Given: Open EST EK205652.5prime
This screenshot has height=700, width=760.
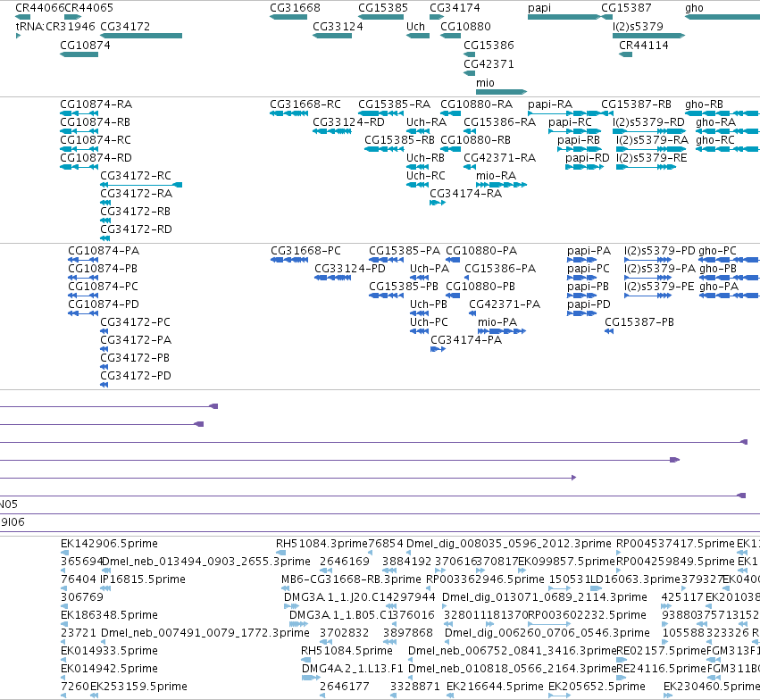Looking at the screenshot, I should click(597, 687).
